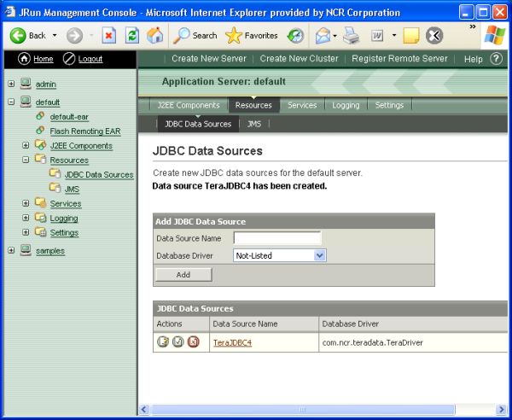Open default-ear in the tree
Screen dimensions: 512x420
tap(69, 117)
